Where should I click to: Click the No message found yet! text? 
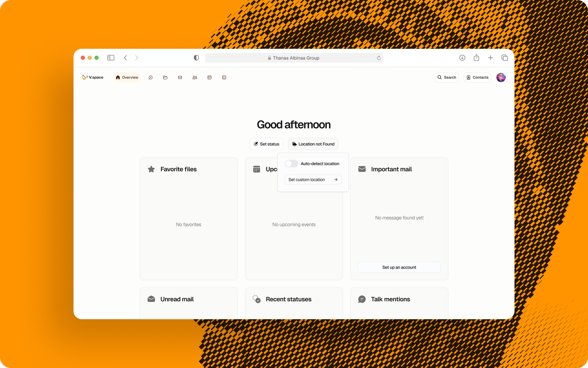399,218
